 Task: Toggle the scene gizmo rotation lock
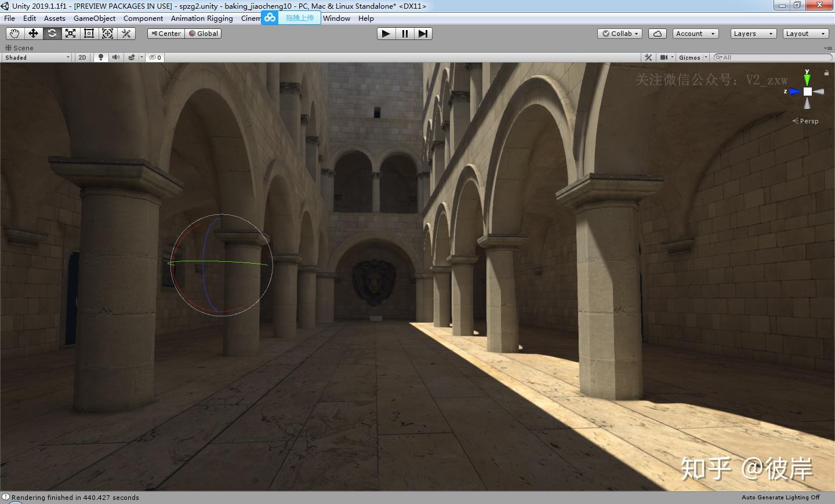click(x=826, y=72)
